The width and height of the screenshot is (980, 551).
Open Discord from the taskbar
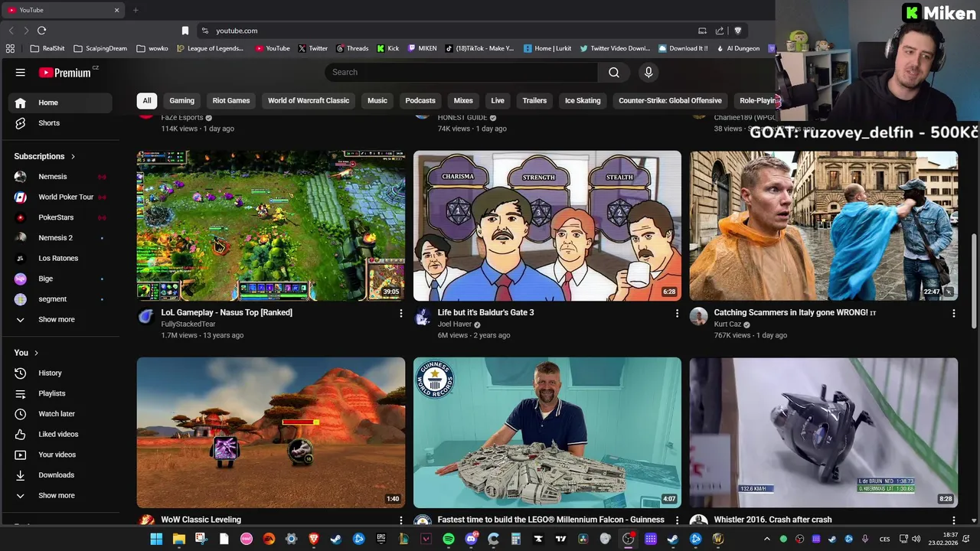471,539
